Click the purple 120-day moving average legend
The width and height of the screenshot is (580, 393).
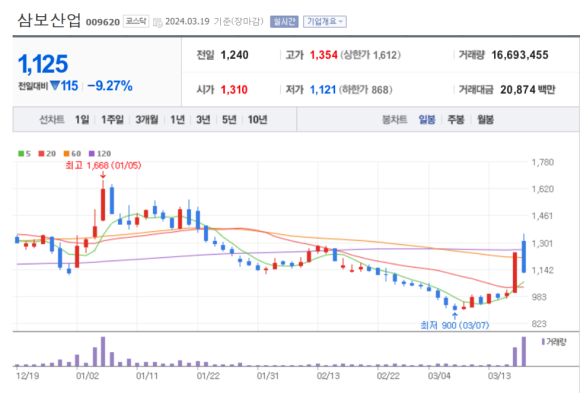[100, 153]
